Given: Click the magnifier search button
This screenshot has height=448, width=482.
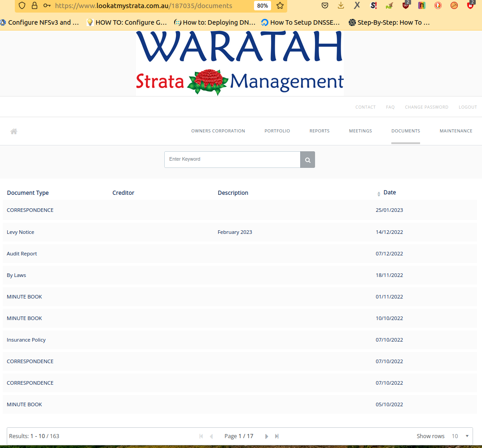Looking at the screenshot, I should pos(308,159).
